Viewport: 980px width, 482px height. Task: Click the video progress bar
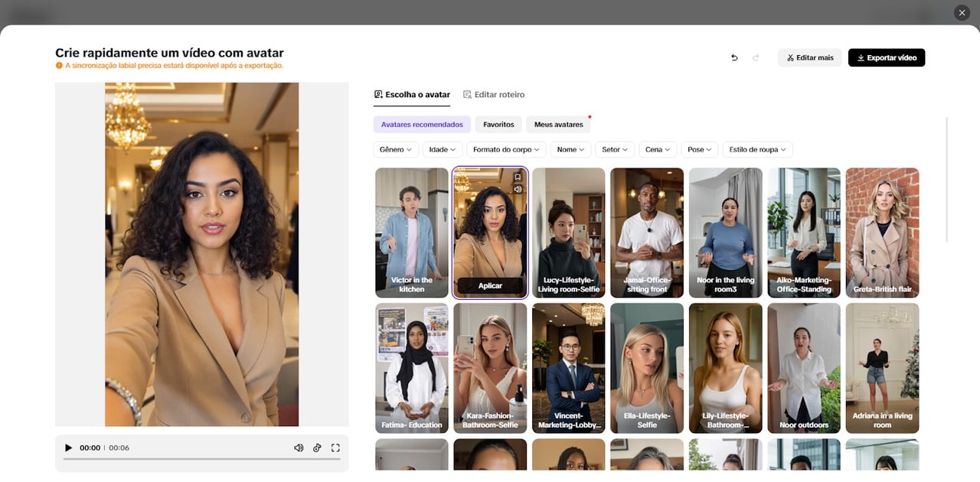pos(201,459)
